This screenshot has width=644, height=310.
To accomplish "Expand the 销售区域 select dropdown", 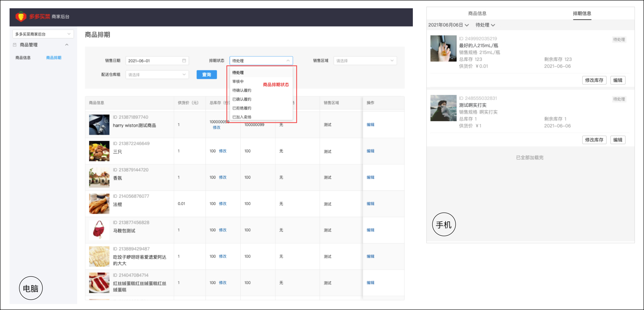I will coord(365,61).
